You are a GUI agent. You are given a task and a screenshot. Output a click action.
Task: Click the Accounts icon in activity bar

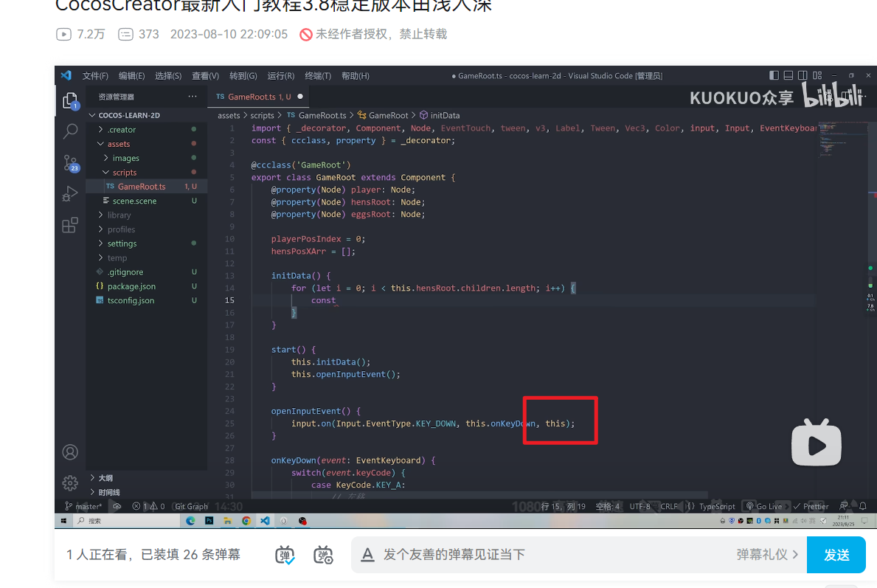[71, 452]
